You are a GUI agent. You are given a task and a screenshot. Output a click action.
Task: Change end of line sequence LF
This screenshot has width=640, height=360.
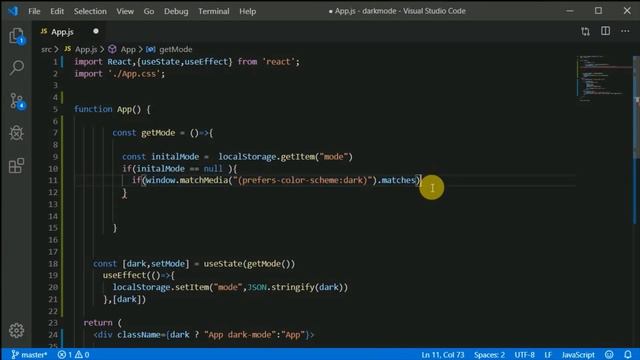(548, 355)
